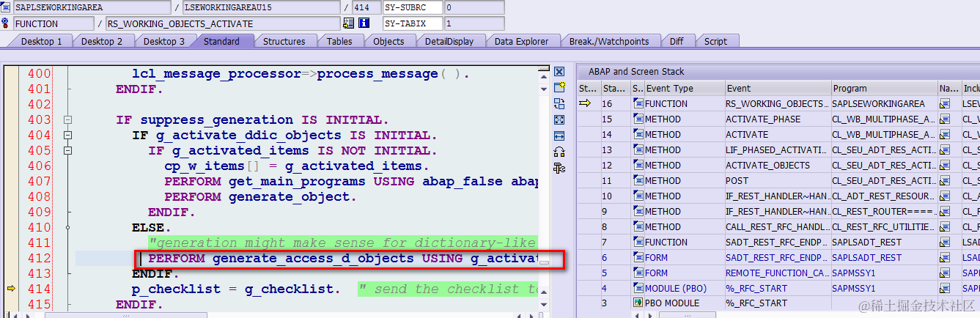The width and height of the screenshot is (980, 318).
Task: Click line number 412 in the editor
Action: (x=39, y=258)
